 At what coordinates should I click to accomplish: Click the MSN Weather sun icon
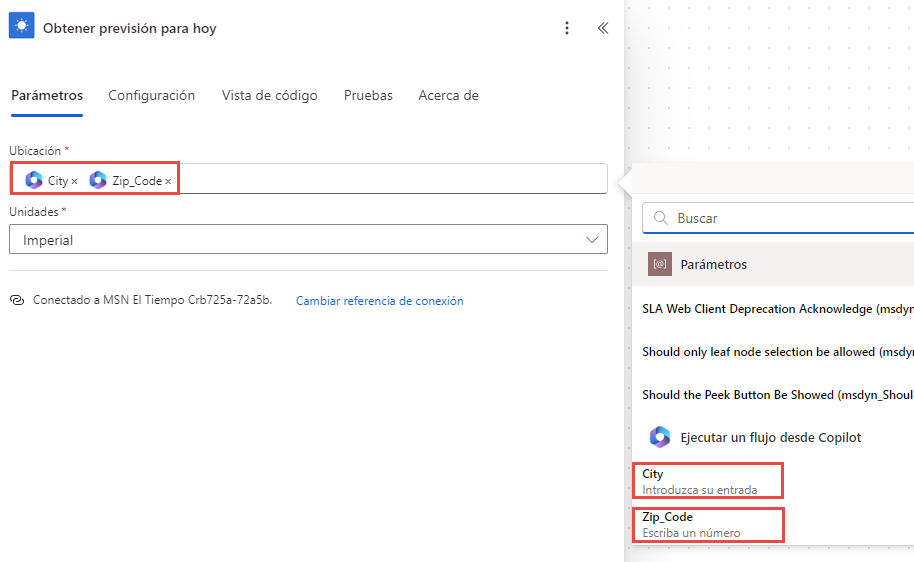pos(22,26)
